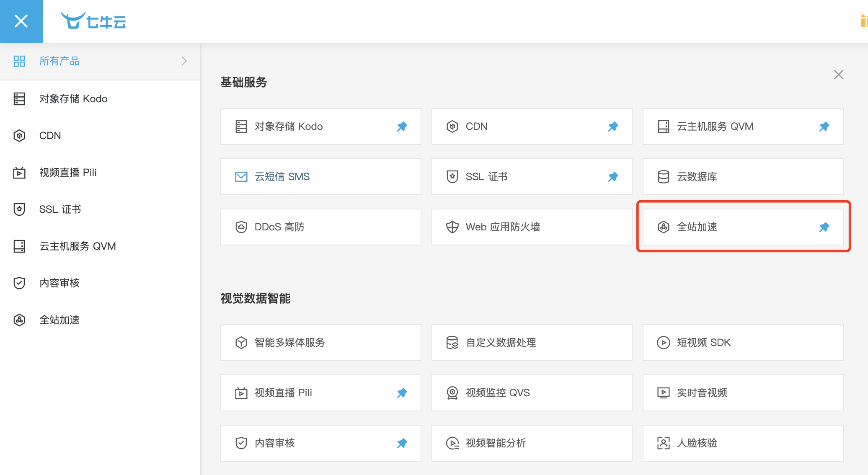
Task: Open the Web 应用防火墙 card
Action: tap(532, 227)
